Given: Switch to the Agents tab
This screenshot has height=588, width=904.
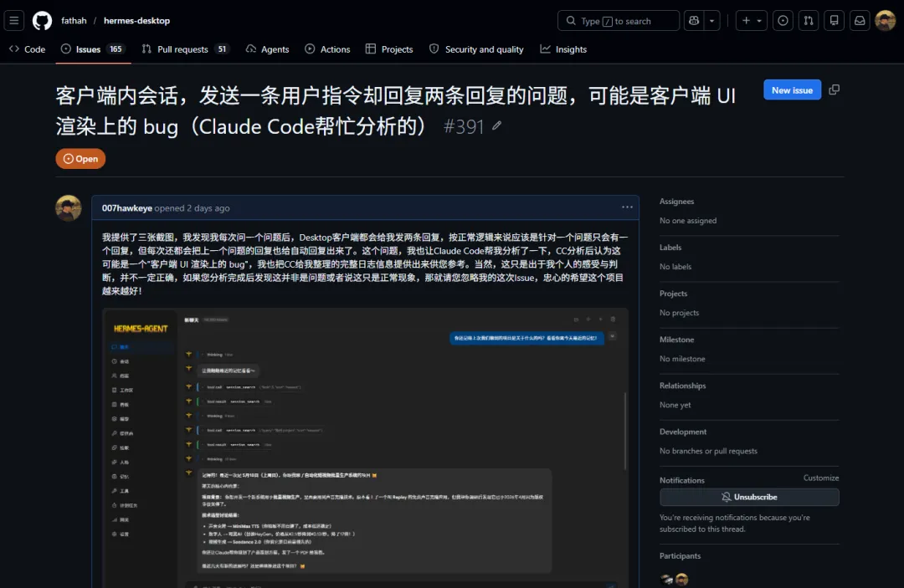Looking at the screenshot, I should (268, 49).
